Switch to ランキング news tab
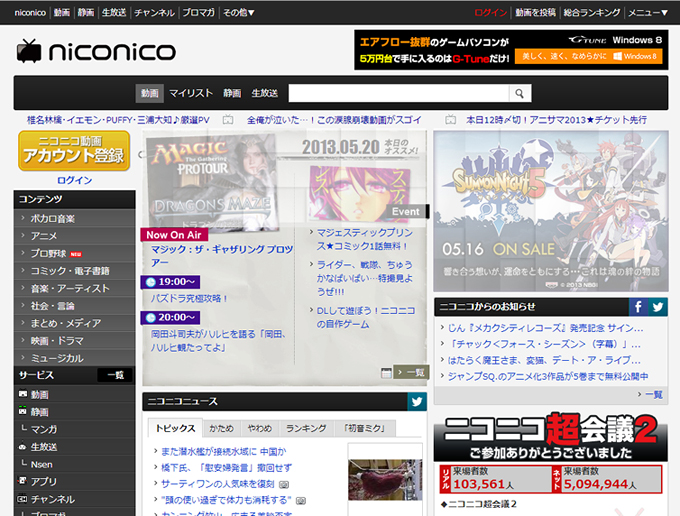Image resolution: width=680 pixels, height=516 pixels. (x=306, y=428)
